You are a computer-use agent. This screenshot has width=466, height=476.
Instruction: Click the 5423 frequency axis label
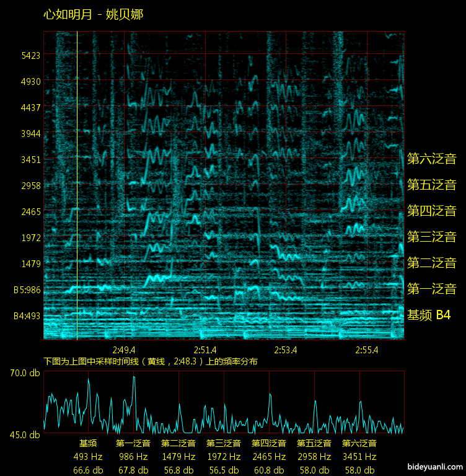point(30,55)
